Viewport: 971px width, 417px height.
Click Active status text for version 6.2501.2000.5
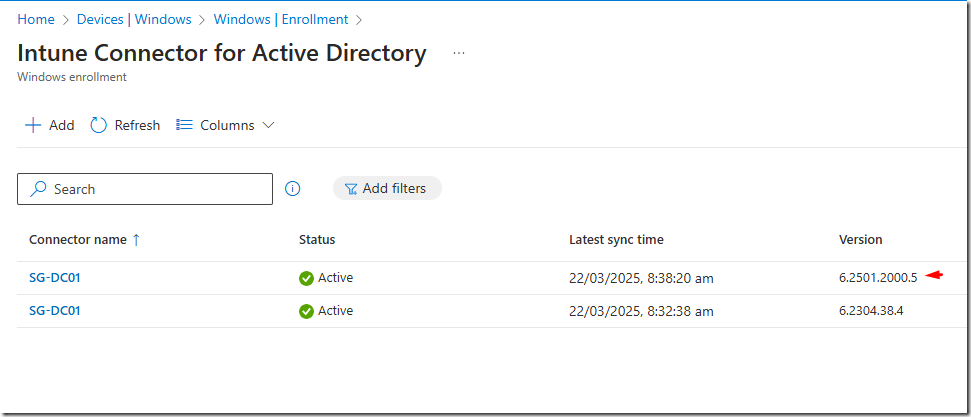pos(336,278)
